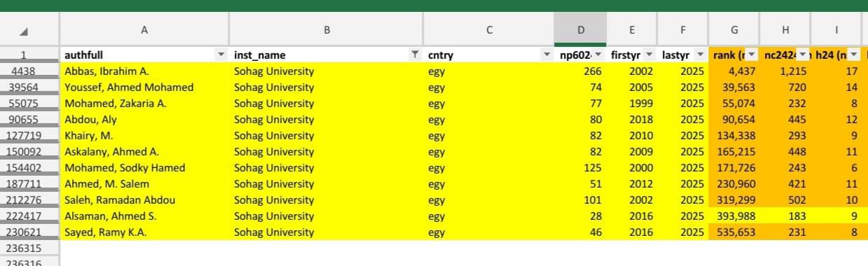Open the nc2424 filter arrow
This screenshot has height=266, width=868.
(803, 55)
